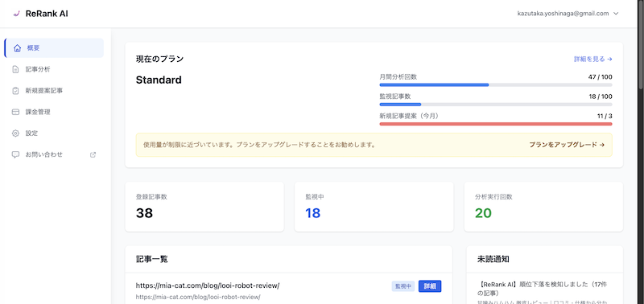Open the 新規提案記事 sidebar menu item

pyautogui.click(x=54, y=91)
